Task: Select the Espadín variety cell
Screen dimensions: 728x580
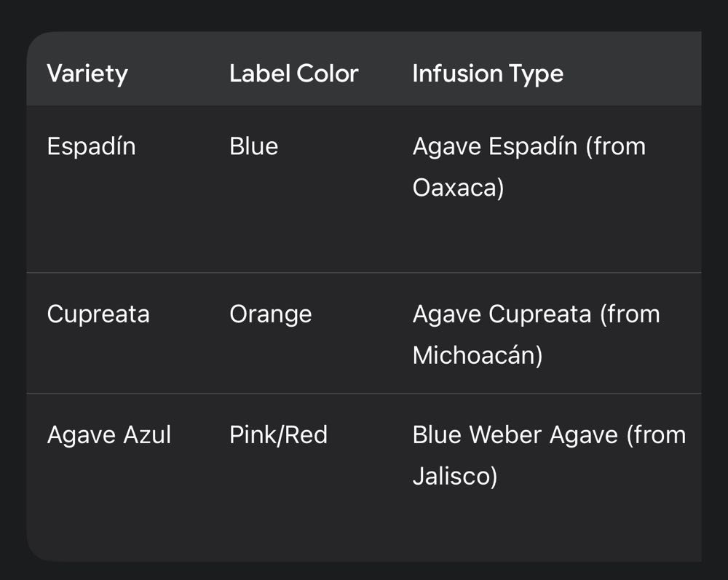Action: tap(91, 146)
